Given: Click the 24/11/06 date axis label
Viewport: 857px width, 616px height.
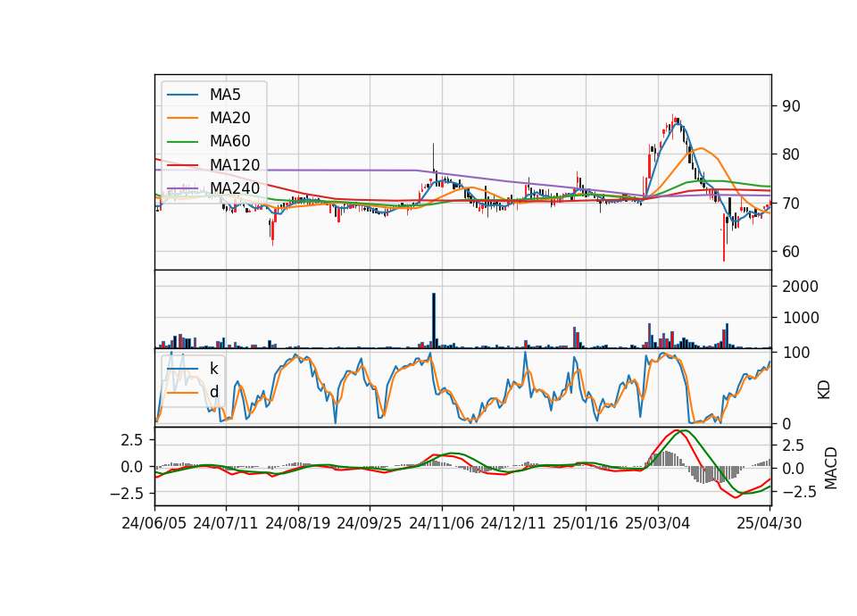Looking at the screenshot, I should [x=442, y=524].
